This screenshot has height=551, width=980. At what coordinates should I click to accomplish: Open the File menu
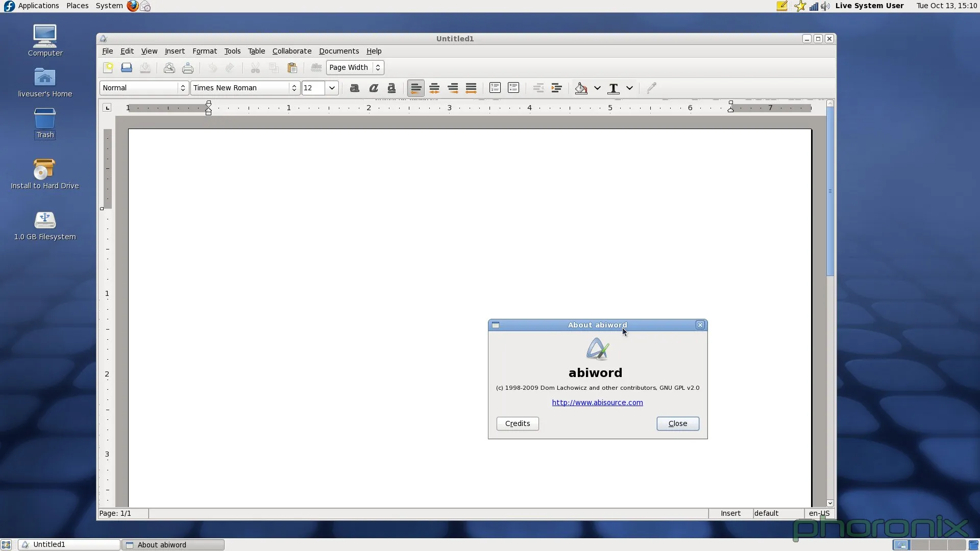tap(107, 51)
